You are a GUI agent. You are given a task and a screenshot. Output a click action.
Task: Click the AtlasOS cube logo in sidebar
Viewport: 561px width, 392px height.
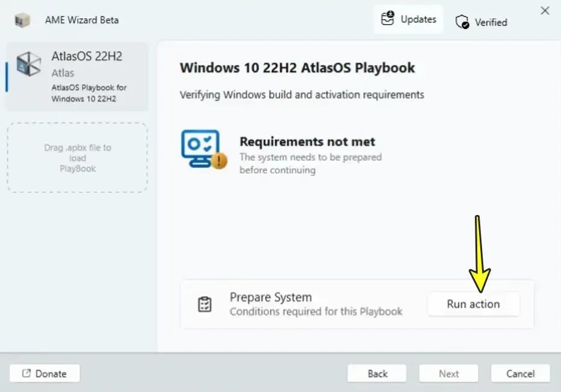pyautogui.click(x=28, y=64)
